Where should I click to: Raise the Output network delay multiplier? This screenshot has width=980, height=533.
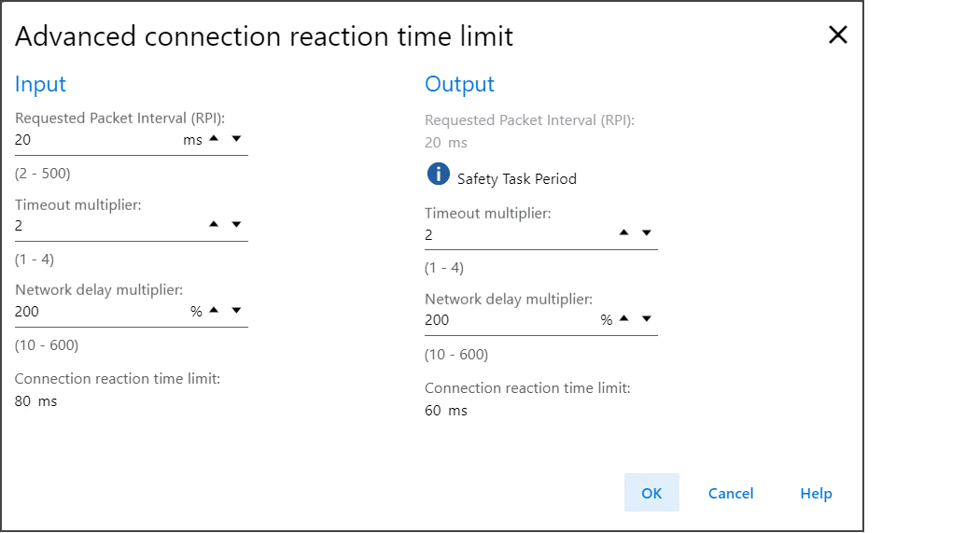click(623, 319)
